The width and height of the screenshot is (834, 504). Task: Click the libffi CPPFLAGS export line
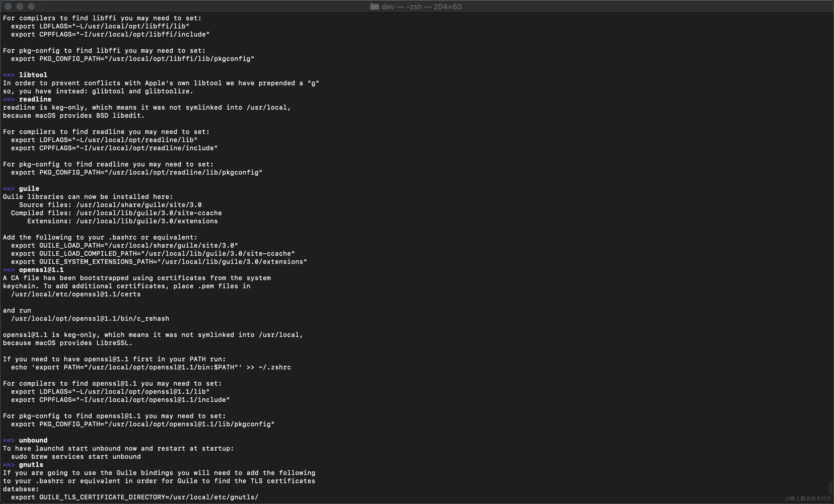click(x=110, y=34)
